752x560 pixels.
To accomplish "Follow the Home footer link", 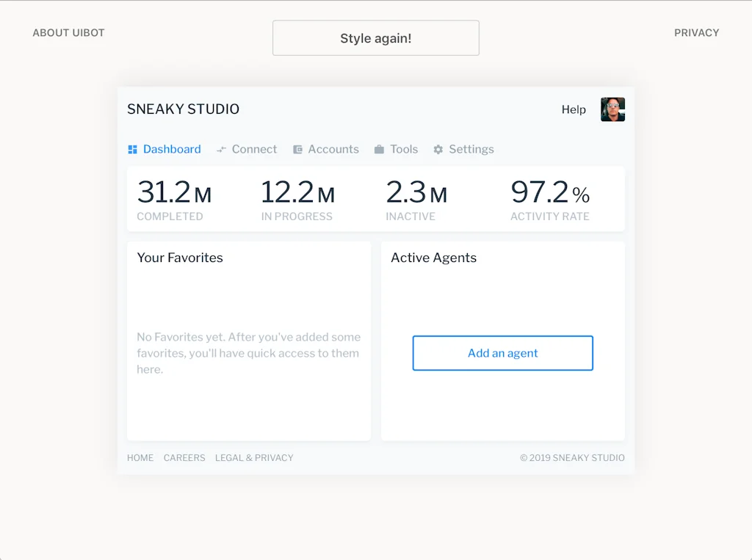I will [x=140, y=458].
